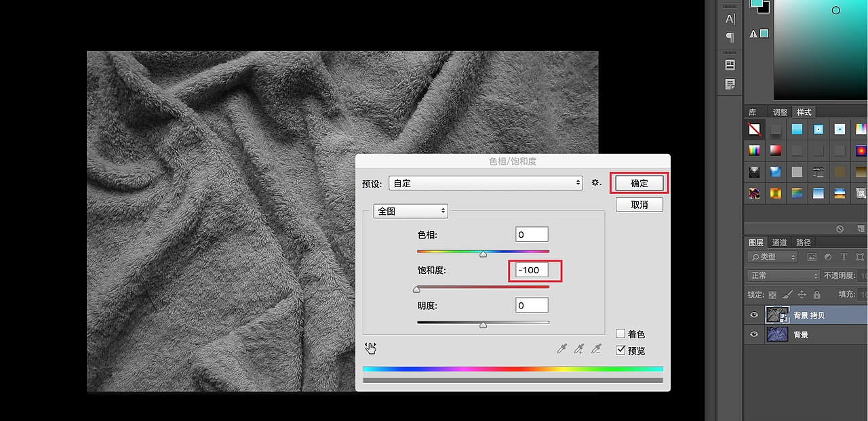Apply the dashed outline style
The height and width of the screenshot is (421, 868).
(818, 172)
